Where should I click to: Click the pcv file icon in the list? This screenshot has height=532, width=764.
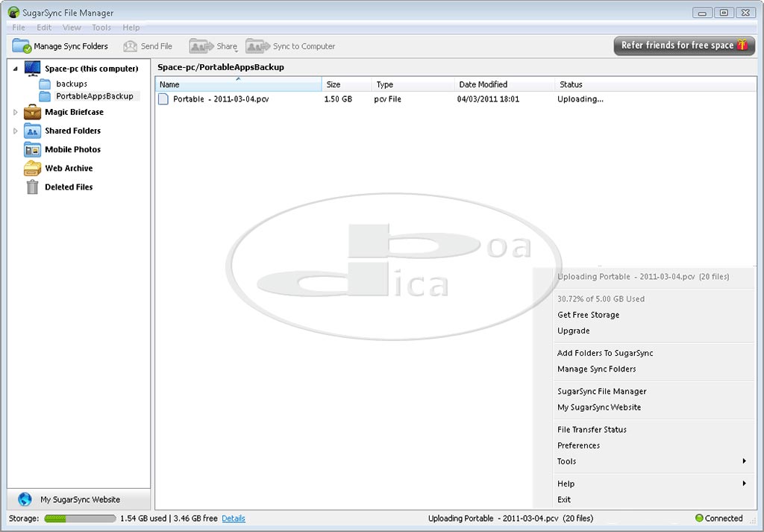click(163, 99)
